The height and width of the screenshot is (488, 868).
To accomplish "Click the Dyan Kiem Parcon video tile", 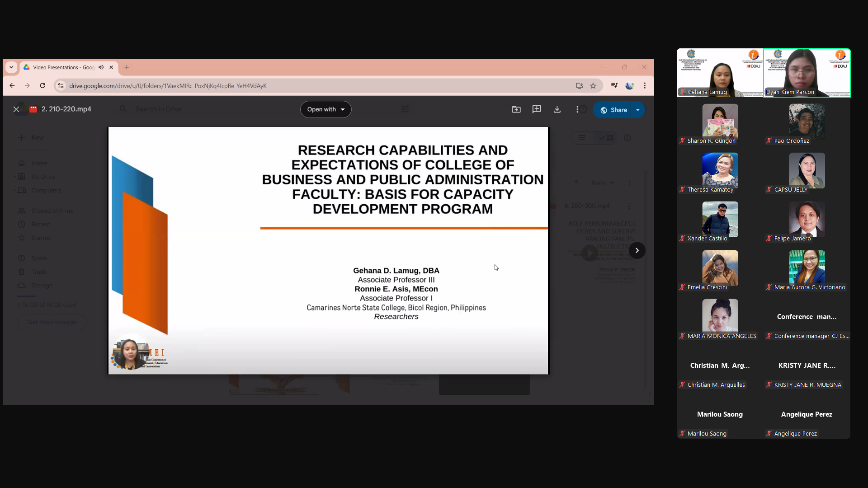I will [x=807, y=72].
